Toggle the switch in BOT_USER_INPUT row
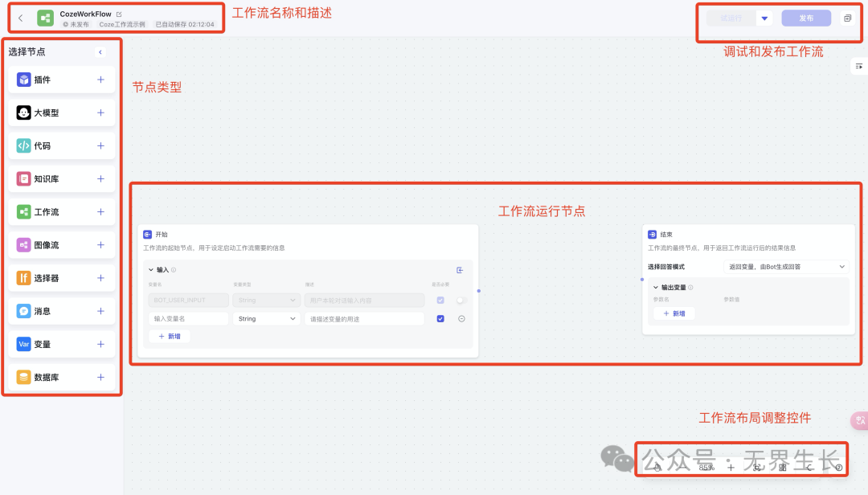The width and height of the screenshot is (868, 495). (x=461, y=300)
